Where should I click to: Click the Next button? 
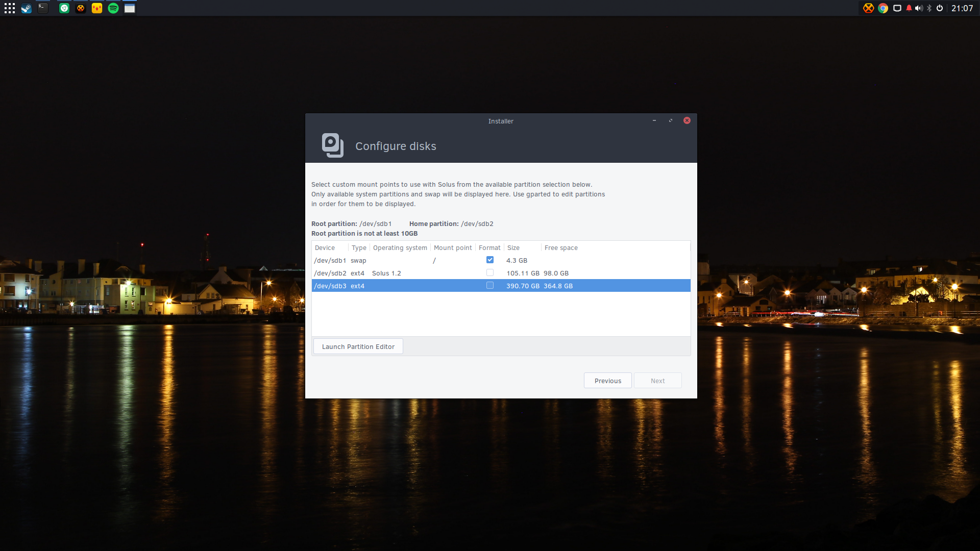click(657, 381)
